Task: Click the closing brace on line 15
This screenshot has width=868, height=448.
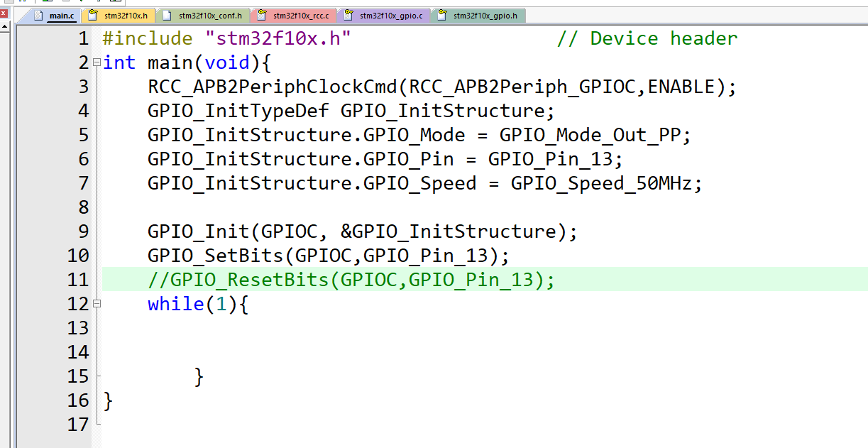Action: point(199,376)
